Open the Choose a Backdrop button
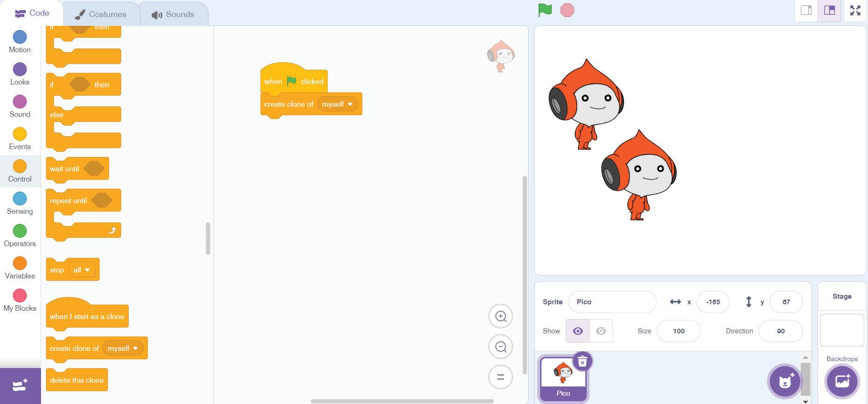The height and width of the screenshot is (404, 868). (x=842, y=381)
